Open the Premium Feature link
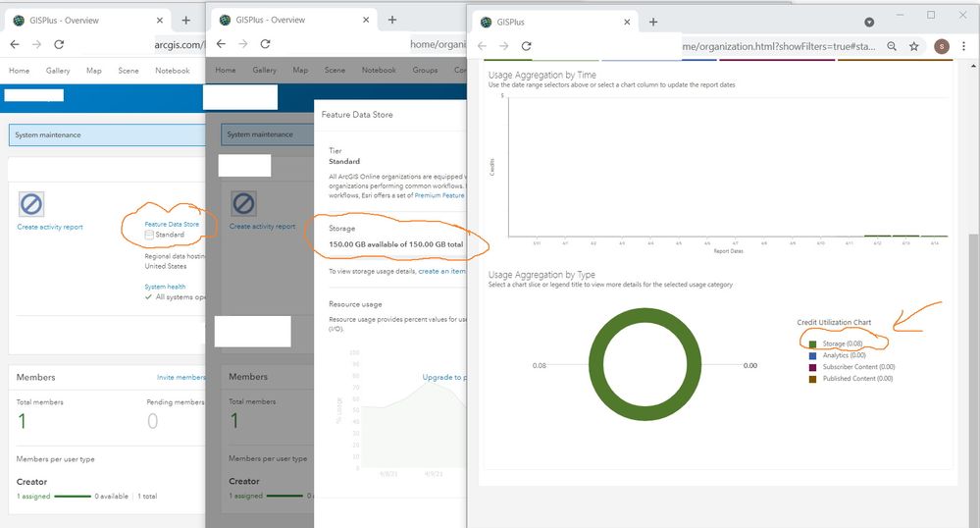The image size is (980, 528). (439, 195)
